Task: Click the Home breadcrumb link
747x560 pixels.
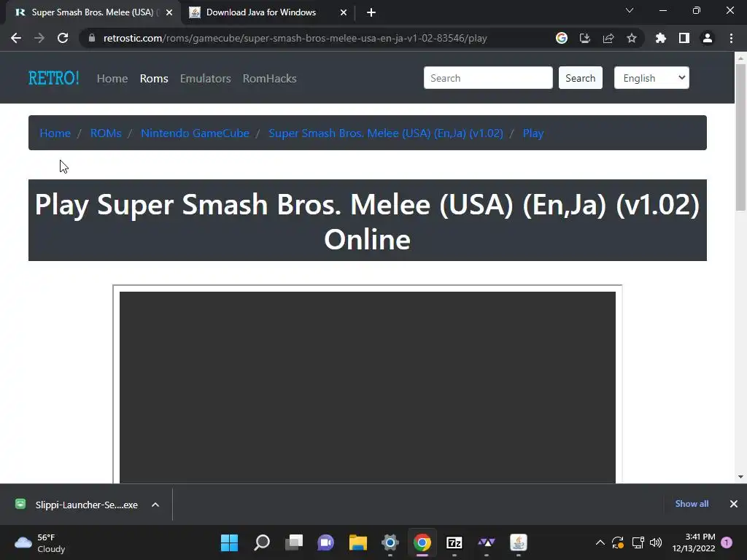Action: (x=55, y=133)
